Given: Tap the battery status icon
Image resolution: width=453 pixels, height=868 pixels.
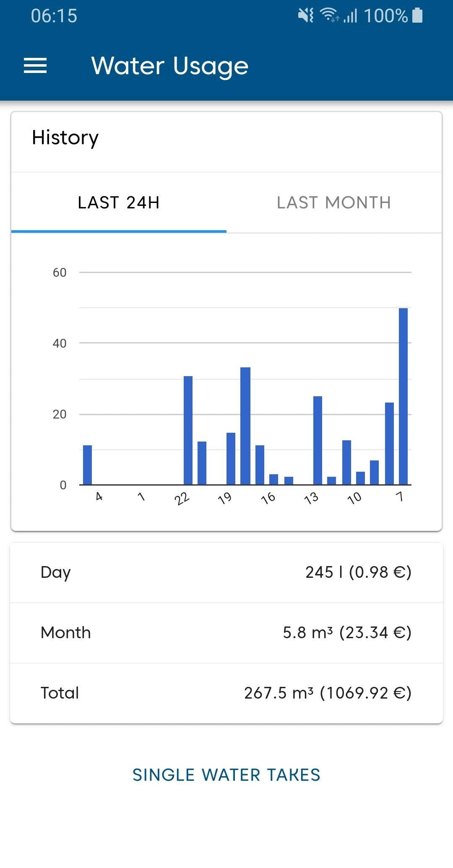Looking at the screenshot, I should click(x=417, y=16).
